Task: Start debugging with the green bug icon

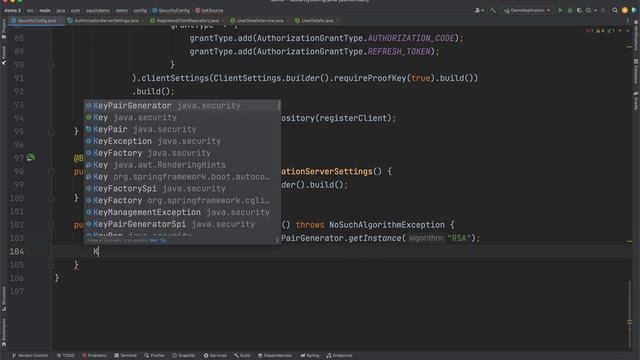Action: point(570,10)
